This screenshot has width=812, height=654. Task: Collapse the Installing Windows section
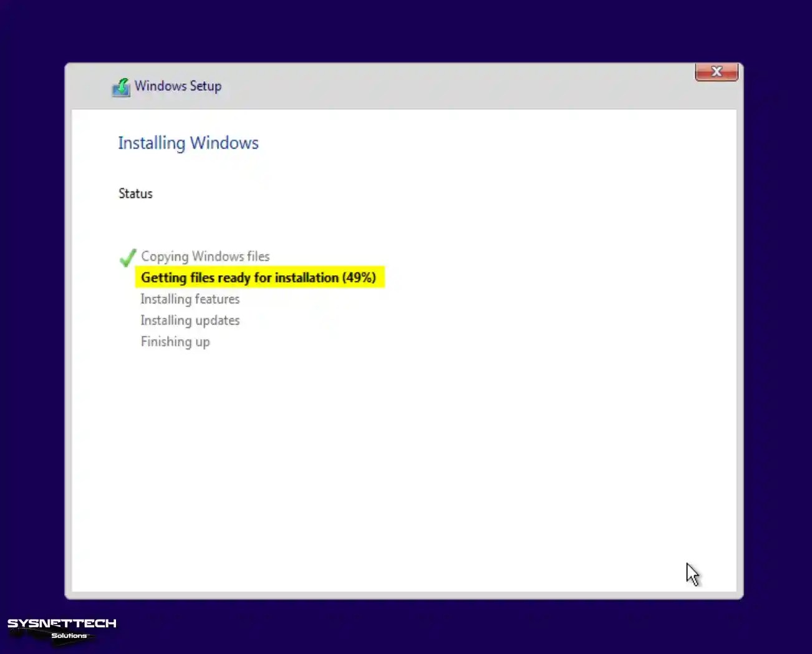tap(188, 143)
